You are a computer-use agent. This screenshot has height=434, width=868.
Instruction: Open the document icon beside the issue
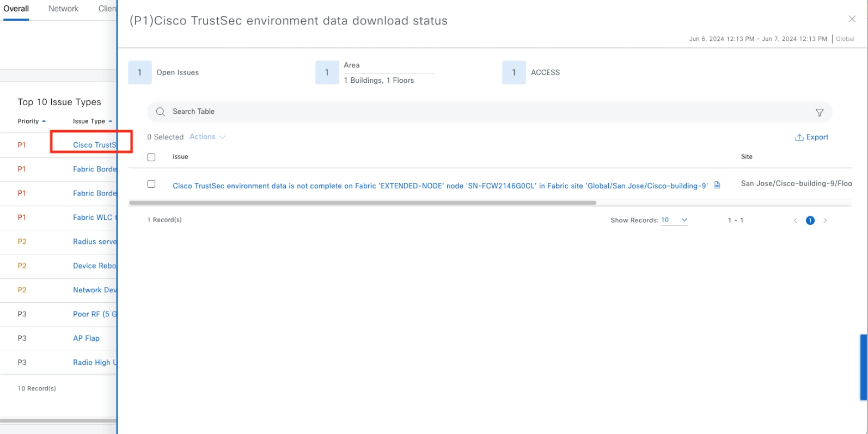pos(717,185)
